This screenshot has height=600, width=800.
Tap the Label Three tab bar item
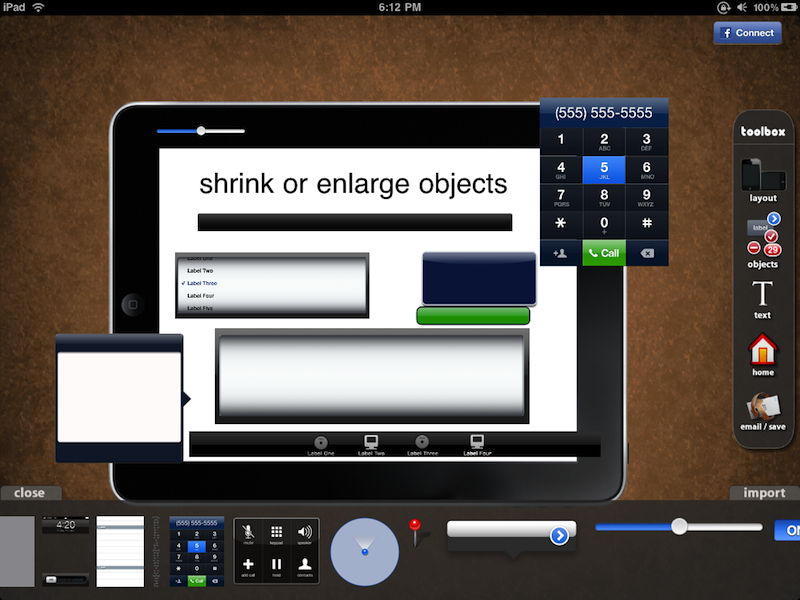tap(422, 445)
